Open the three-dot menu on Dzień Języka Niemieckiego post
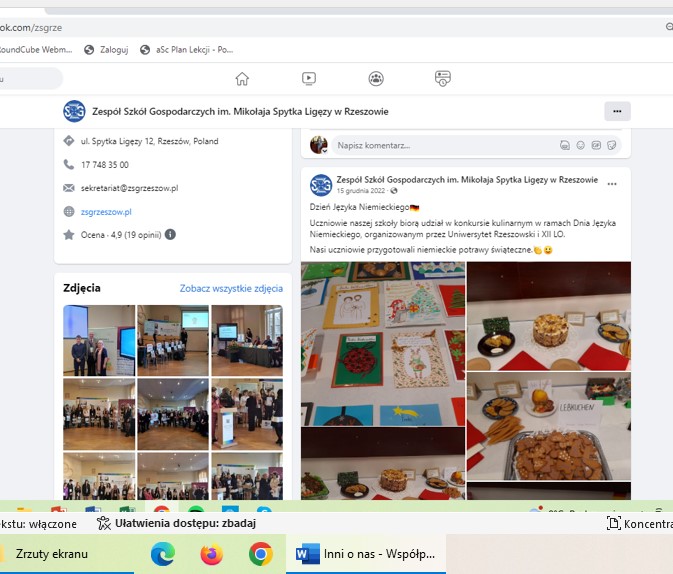This screenshot has width=673, height=574. [612, 184]
